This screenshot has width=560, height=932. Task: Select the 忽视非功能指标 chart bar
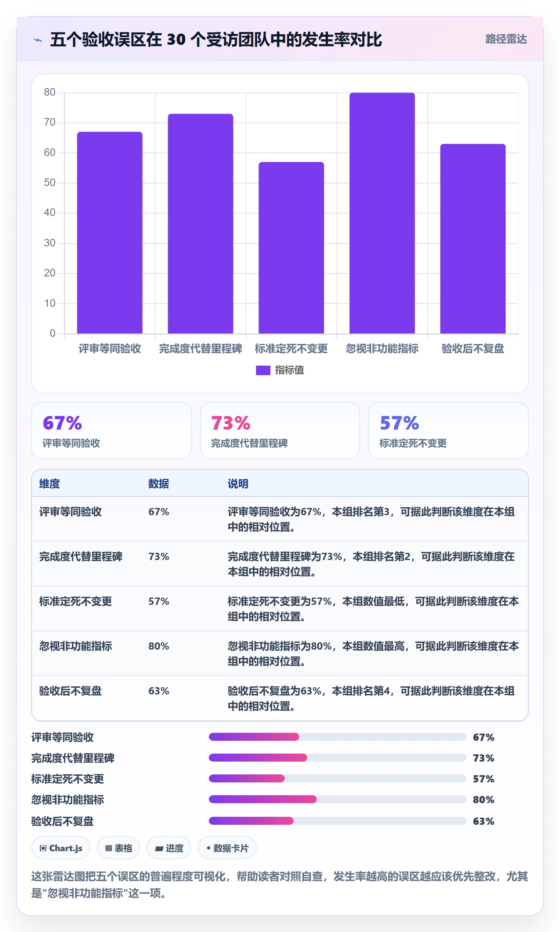[x=382, y=213]
